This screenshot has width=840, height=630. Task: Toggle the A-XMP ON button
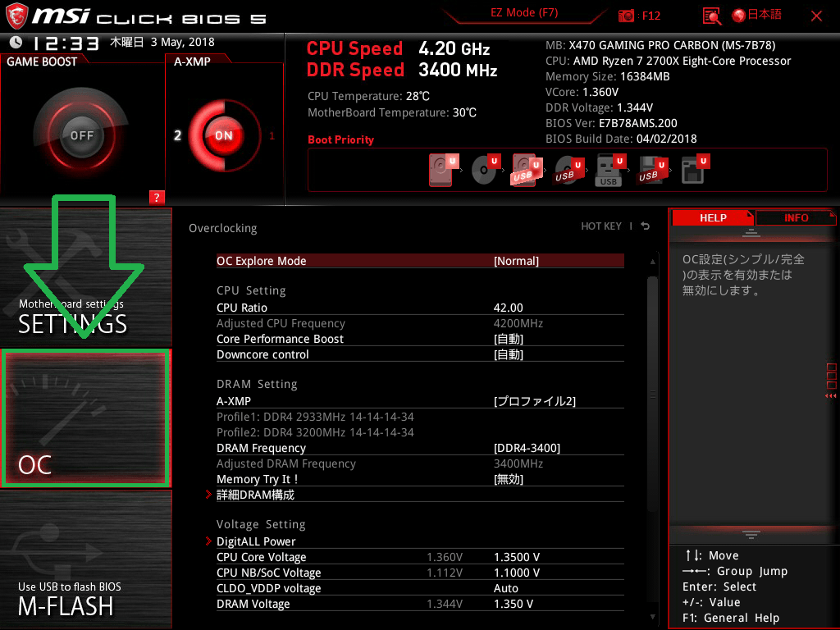coord(223,135)
